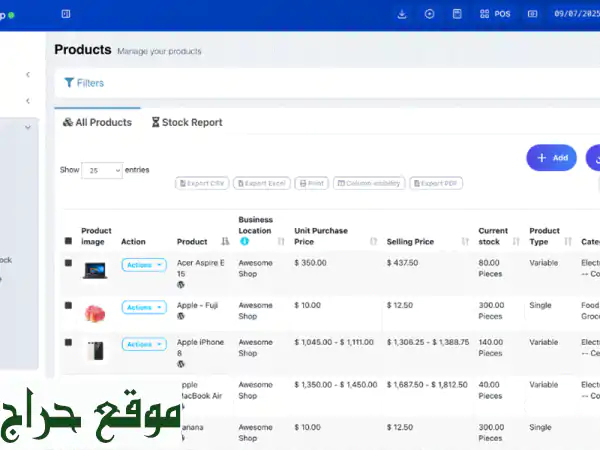The image size is (600, 450).
Task: Sort by Product Type column
Action: 568,241
